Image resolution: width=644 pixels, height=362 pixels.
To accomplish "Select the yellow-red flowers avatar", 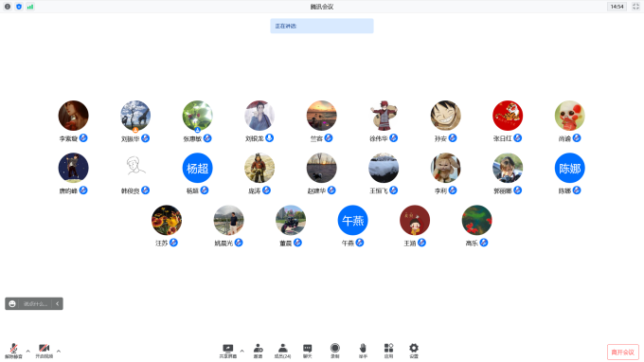I will pyautogui.click(x=167, y=220).
